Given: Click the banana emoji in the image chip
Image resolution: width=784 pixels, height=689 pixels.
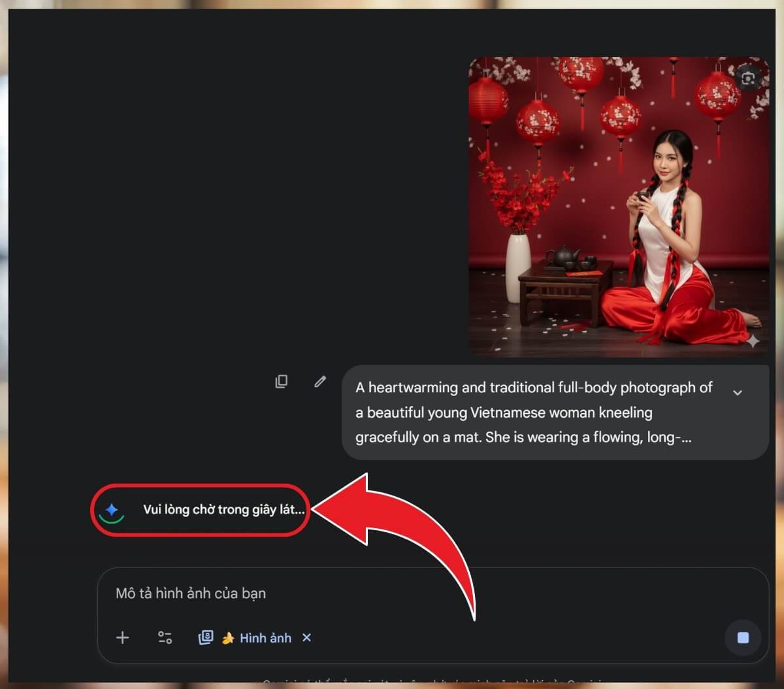Looking at the screenshot, I should [227, 638].
